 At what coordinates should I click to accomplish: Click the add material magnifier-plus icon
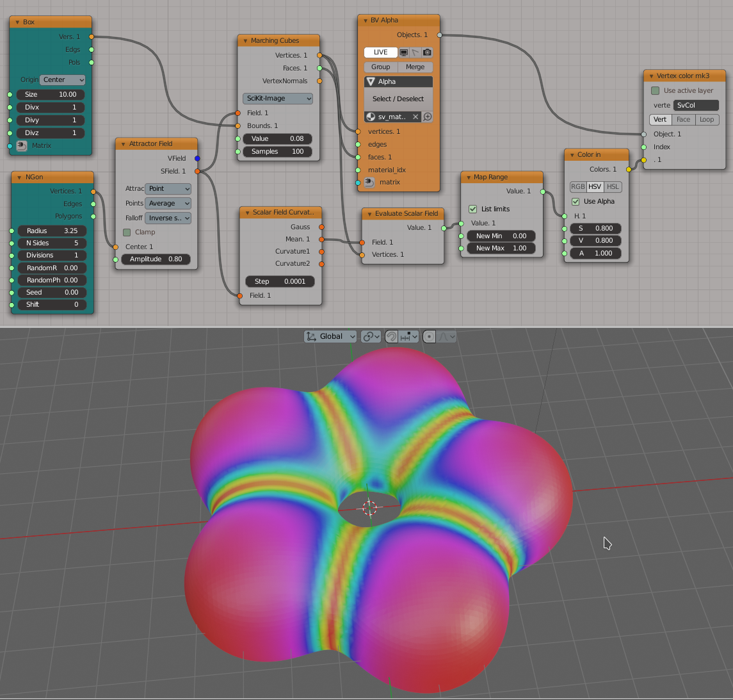tap(427, 117)
